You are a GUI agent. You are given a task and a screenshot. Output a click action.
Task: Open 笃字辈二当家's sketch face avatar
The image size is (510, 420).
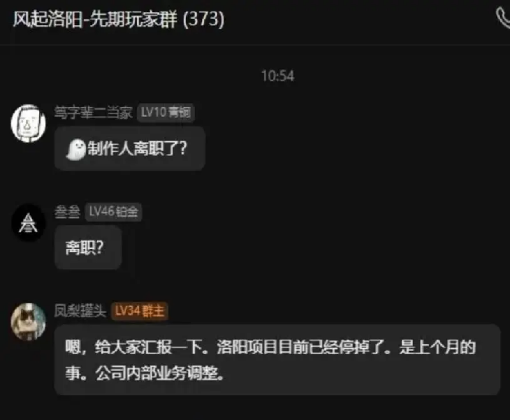(29, 123)
